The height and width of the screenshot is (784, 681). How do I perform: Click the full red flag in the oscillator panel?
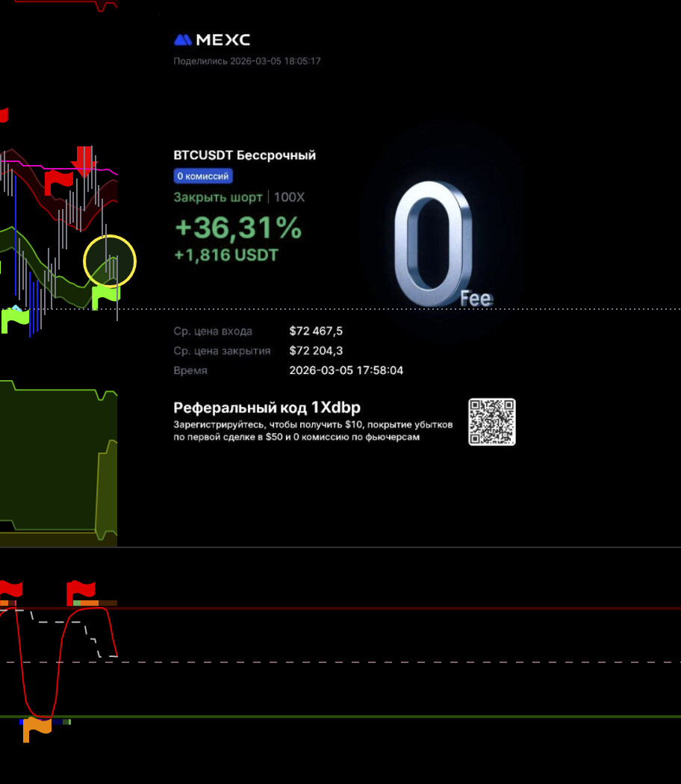pyautogui.click(x=80, y=591)
